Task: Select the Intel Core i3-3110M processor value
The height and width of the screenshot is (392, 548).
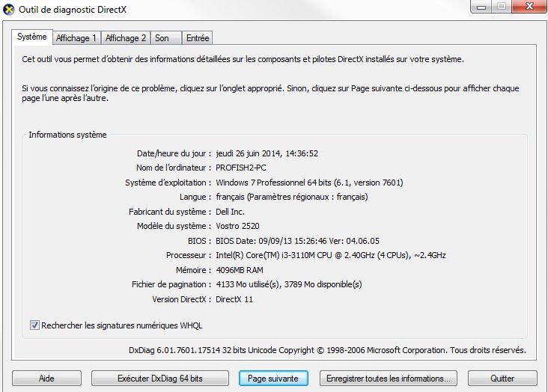Action: click(x=331, y=255)
